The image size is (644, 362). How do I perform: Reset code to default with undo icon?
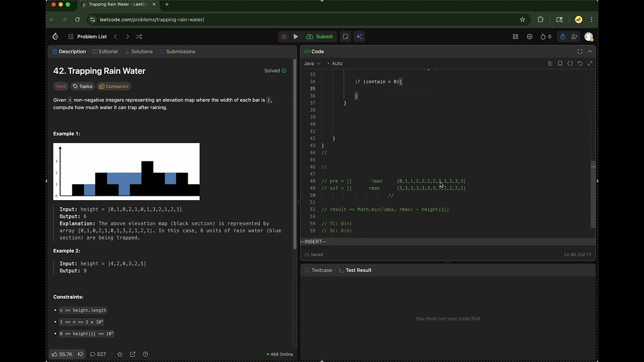pyautogui.click(x=580, y=63)
